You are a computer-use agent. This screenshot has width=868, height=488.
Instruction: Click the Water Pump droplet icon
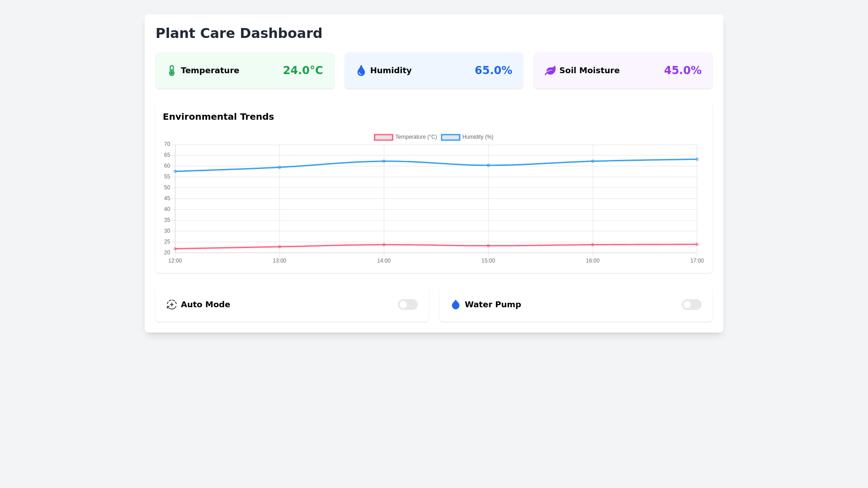[x=455, y=305]
